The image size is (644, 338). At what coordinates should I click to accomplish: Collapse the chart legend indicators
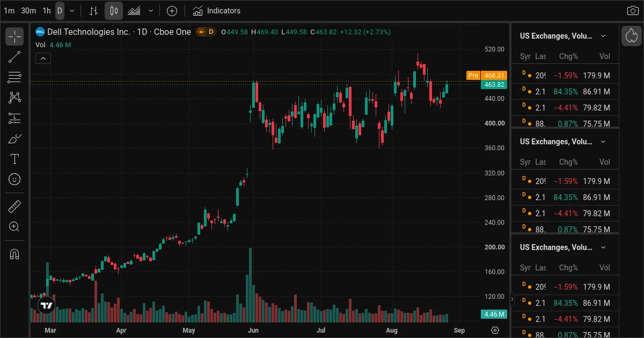[x=43, y=58]
